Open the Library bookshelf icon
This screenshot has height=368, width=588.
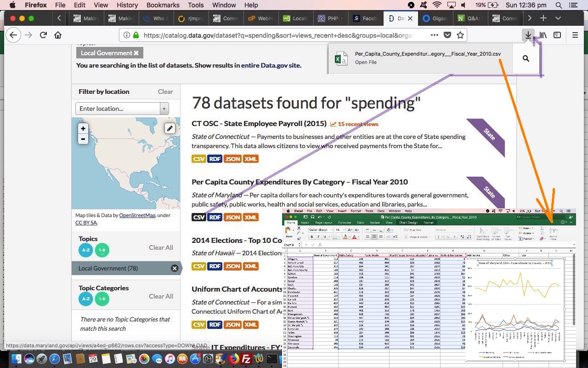point(543,35)
